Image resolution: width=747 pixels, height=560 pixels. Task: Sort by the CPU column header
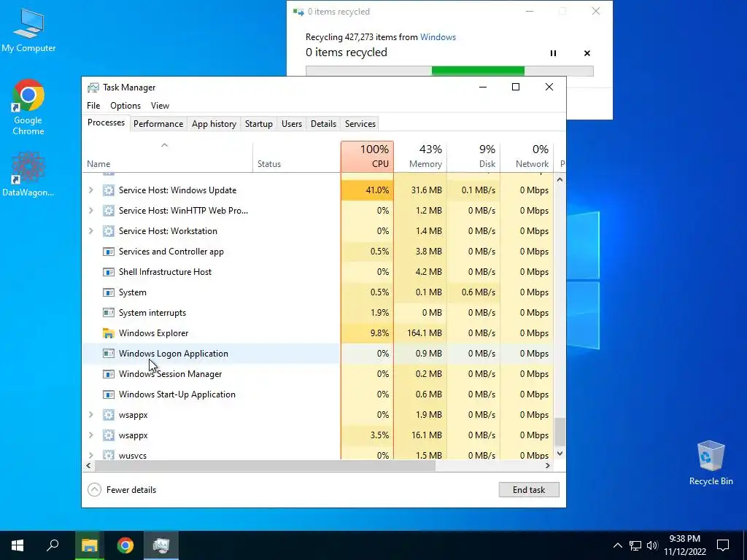(368, 157)
